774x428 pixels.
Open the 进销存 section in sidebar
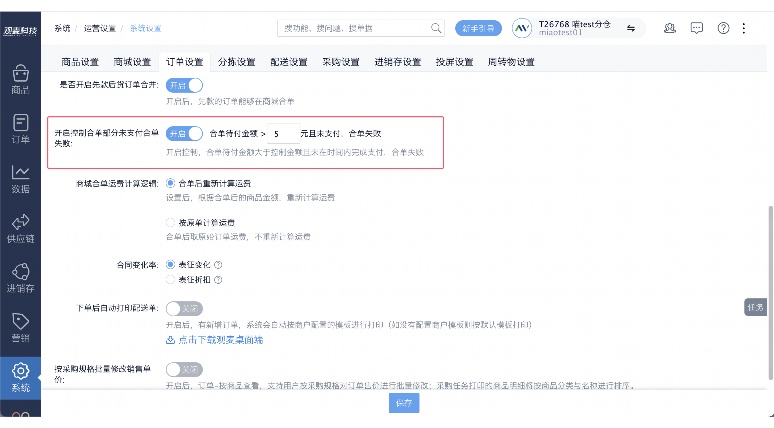[20, 278]
